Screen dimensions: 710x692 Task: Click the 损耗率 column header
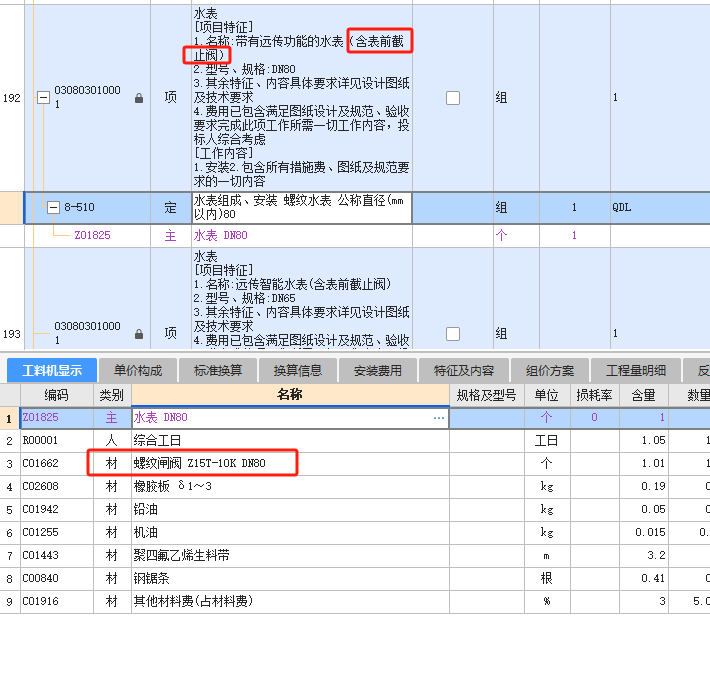pyautogui.click(x=595, y=395)
